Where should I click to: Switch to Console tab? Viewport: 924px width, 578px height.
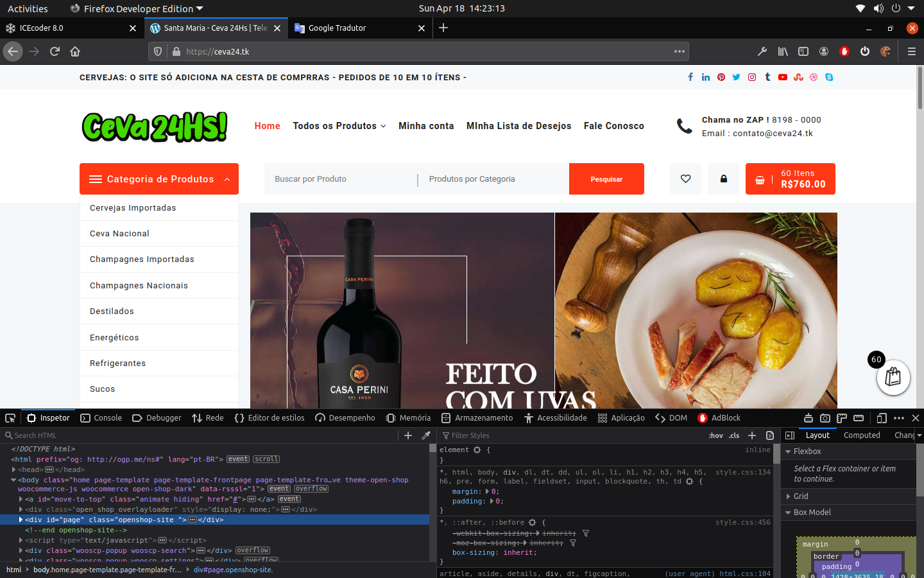tap(101, 418)
